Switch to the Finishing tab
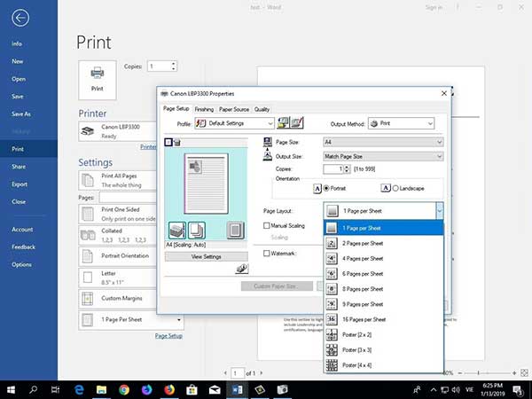 coord(204,109)
